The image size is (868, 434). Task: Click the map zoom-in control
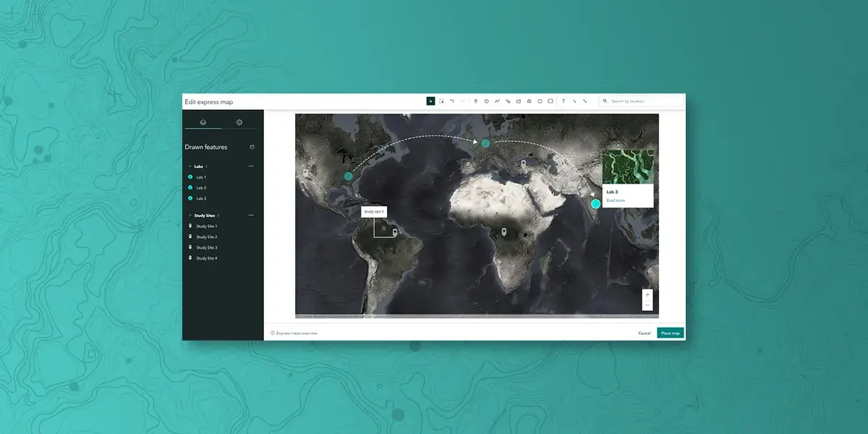647,294
